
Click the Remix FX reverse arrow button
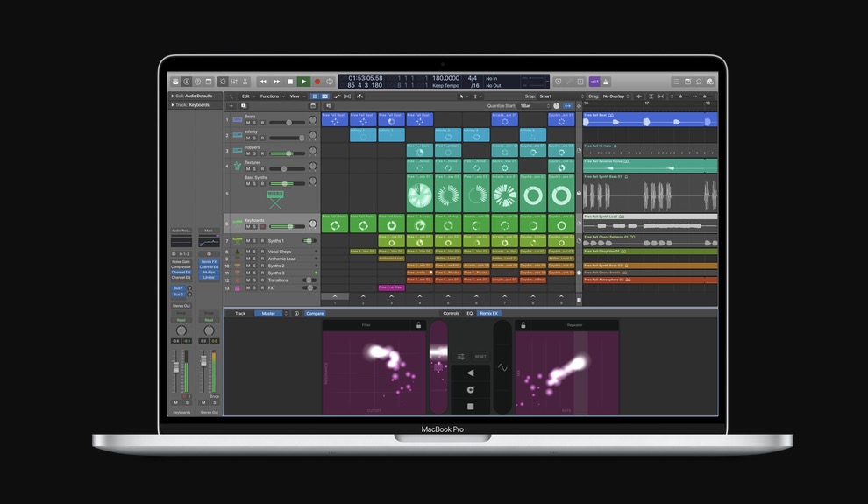pos(470,373)
